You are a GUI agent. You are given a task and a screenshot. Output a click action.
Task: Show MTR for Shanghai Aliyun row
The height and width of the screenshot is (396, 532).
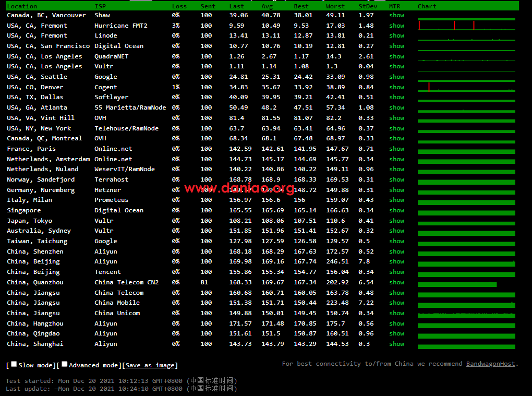pyautogui.click(x=396, y=344)
